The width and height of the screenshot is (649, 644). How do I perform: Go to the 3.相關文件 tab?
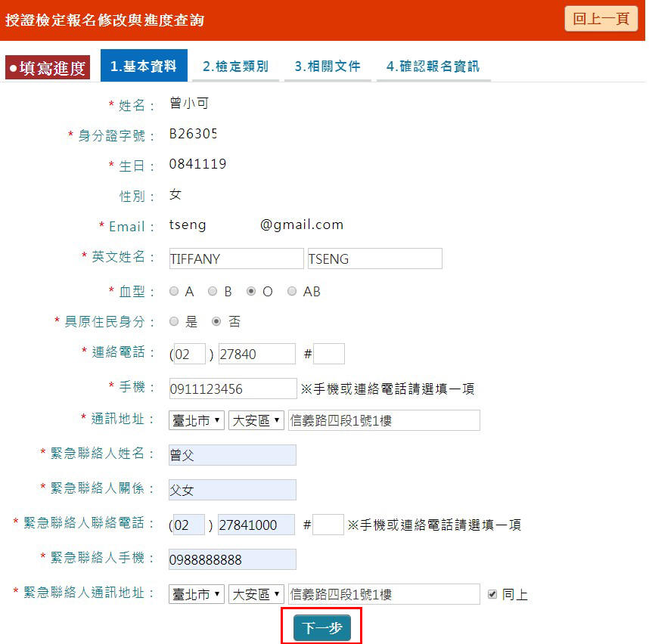point(328,67)
